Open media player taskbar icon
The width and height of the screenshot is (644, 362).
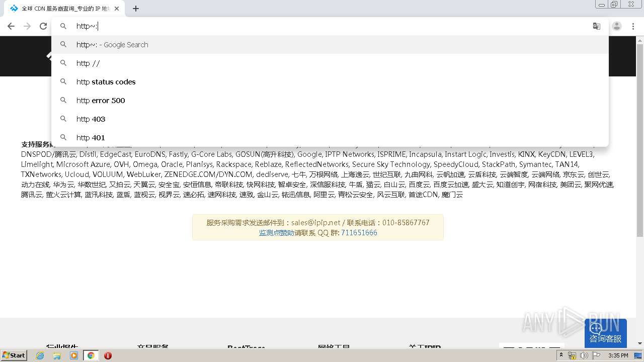click(74, 355)
